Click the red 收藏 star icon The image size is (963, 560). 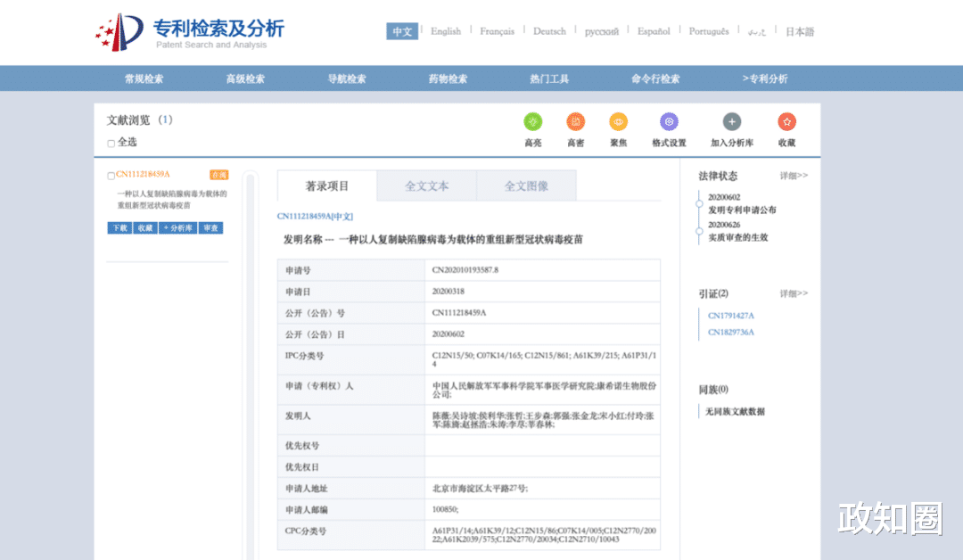786,122
